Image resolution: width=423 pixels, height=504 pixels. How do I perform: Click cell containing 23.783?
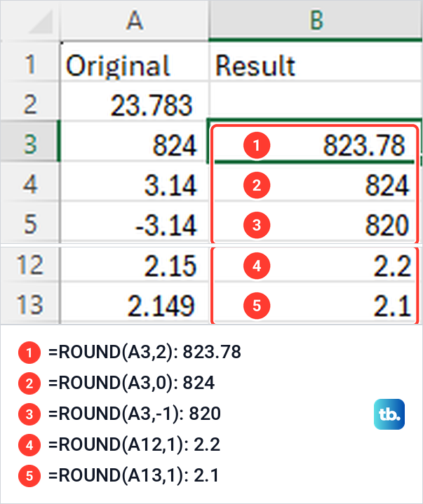135,101
